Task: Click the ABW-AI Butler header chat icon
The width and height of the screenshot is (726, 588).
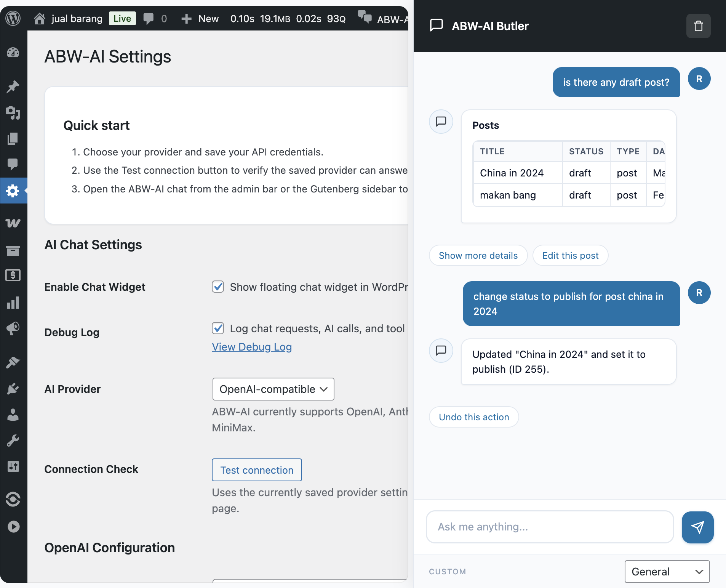Action: tap(437, 26)
